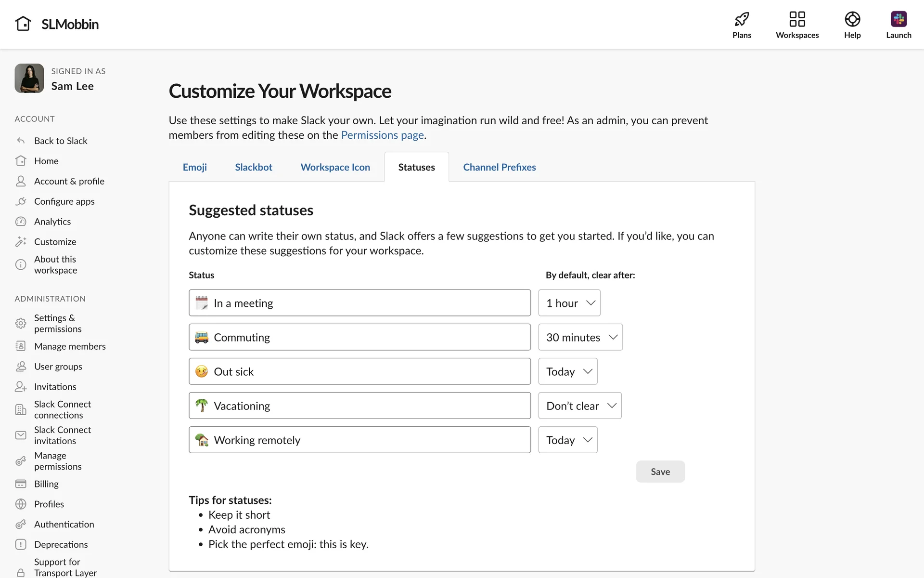The height and width of the screenshot is (578, 924).
Task: Click the Analytics gauge icon in the sidebar
Action: (21, 222)
